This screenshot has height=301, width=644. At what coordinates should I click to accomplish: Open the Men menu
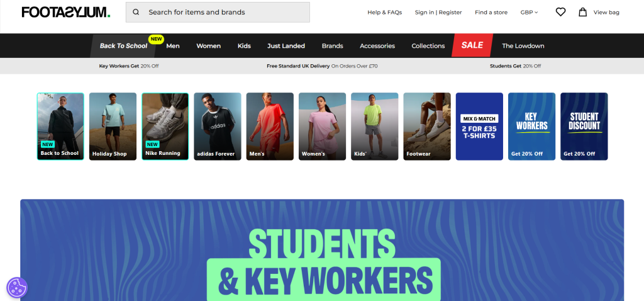coord(173,45)
